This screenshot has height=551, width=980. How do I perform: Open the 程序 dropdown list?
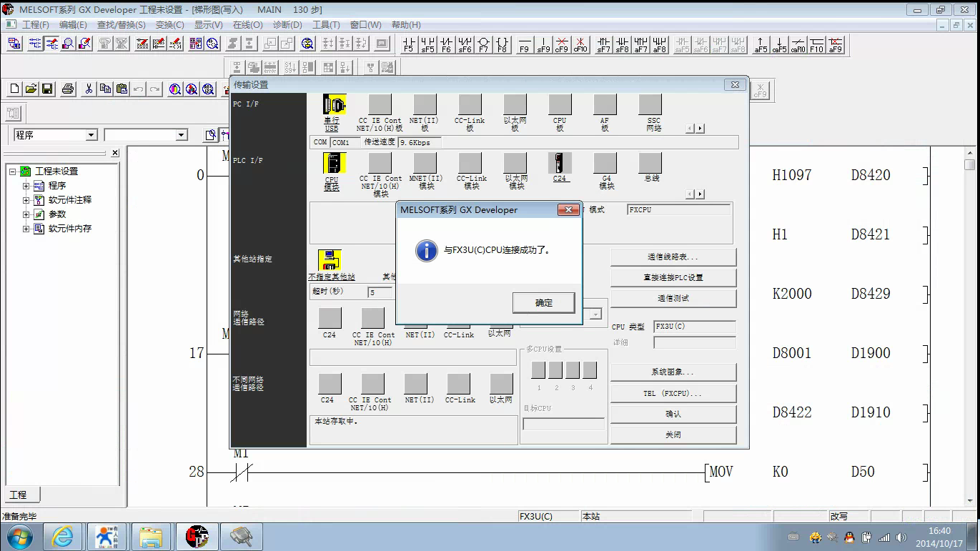[91, 135]
